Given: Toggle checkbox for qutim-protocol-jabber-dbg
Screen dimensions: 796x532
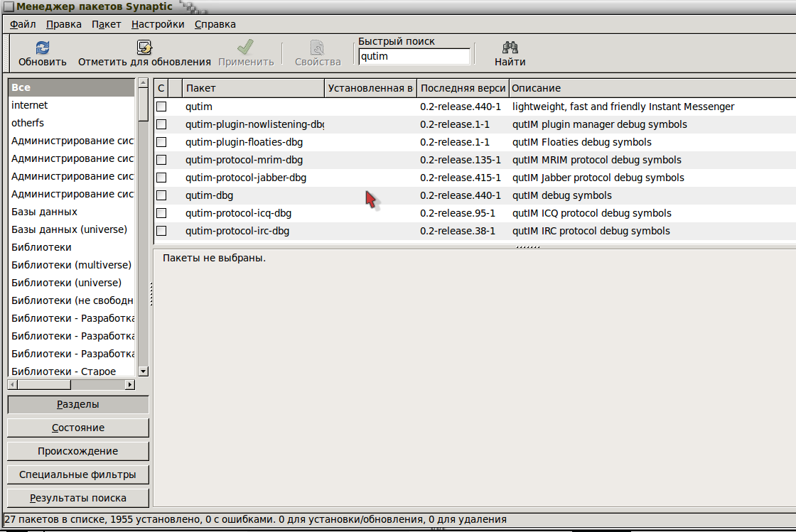Looking at the screenshot, I should tap(161, 178).
